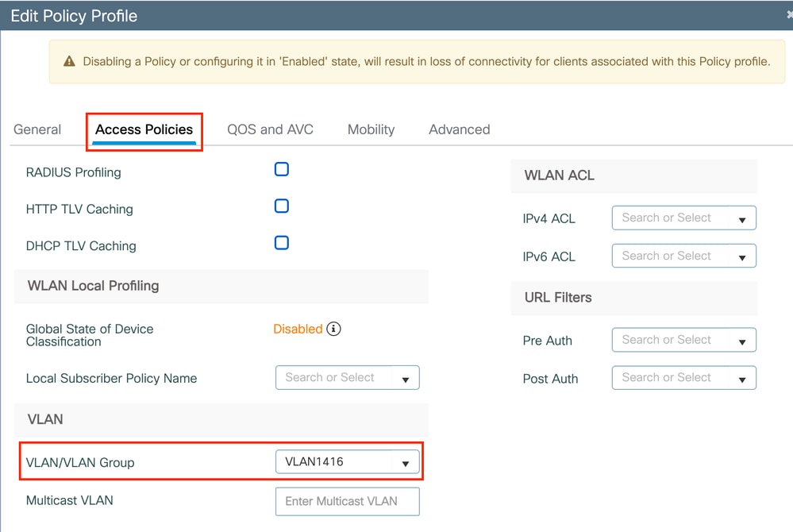Open the QOS and AVC tab
Viewport: 793px width, 532px height.
[270, 129]
